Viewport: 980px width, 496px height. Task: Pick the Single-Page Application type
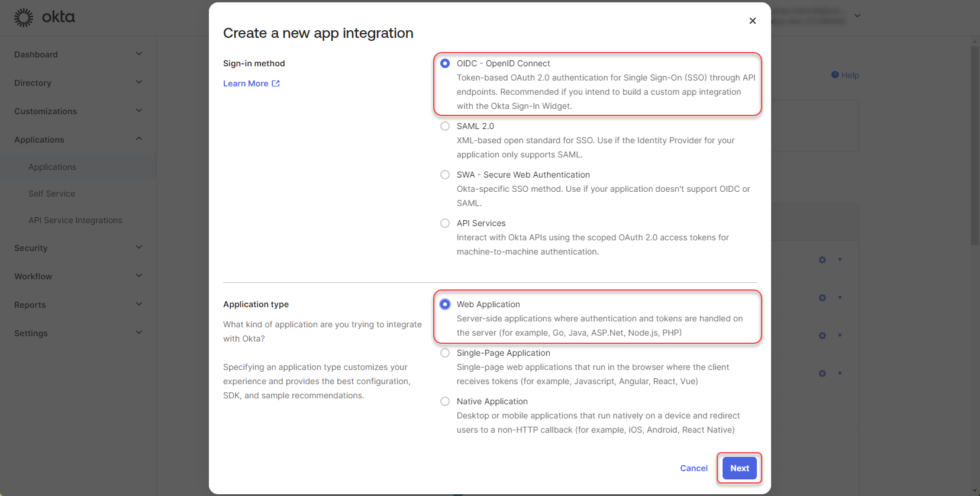(x=445, y=353)
